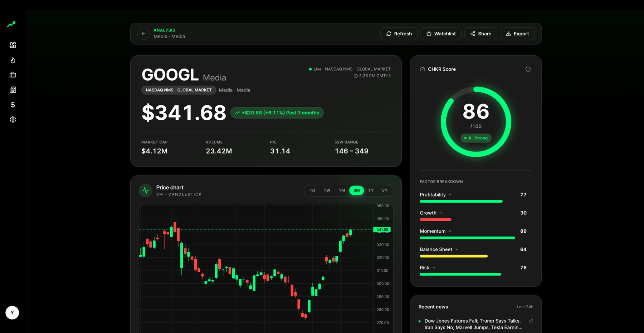Open external link for Dow Jones news
This screenshot has height=333, width=644.
pyautogui.click(x=531, y=321)
